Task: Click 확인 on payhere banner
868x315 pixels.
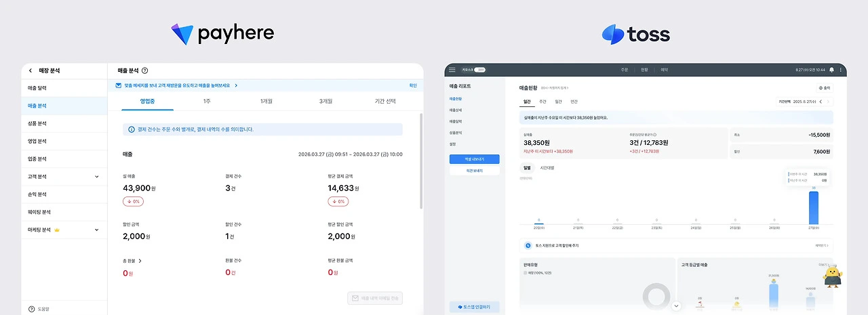Action: coord(413,86)
